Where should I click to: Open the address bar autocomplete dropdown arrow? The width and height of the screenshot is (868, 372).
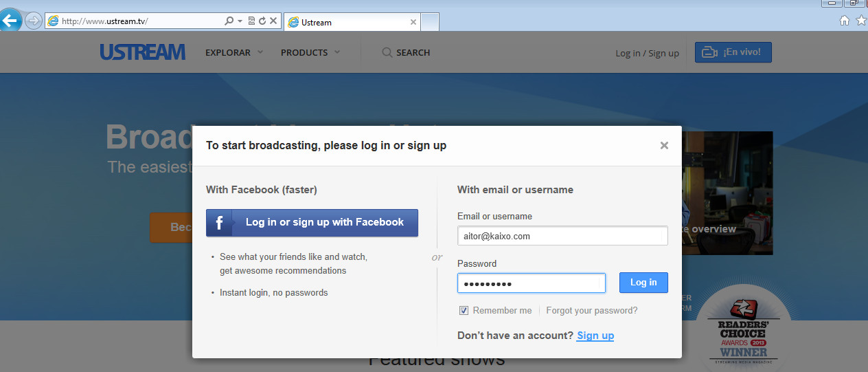pos(240,21)
